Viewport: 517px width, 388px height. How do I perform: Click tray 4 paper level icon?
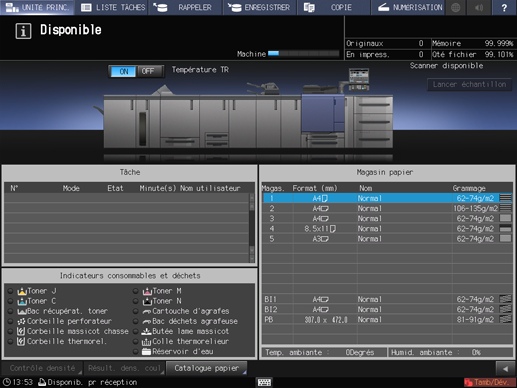click(x=505, y=229)
